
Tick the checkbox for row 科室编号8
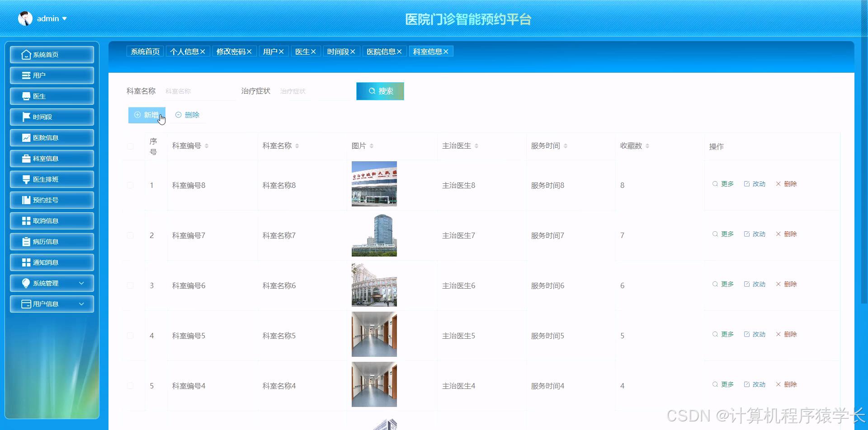pos(131,184)
